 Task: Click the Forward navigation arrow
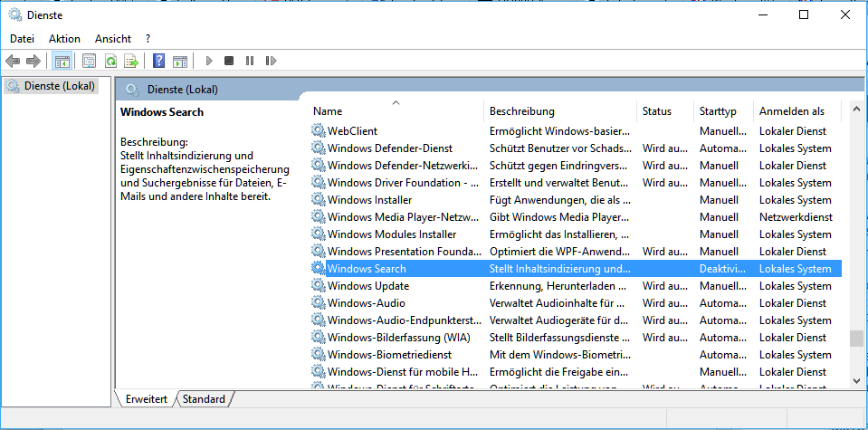point(33,61)
